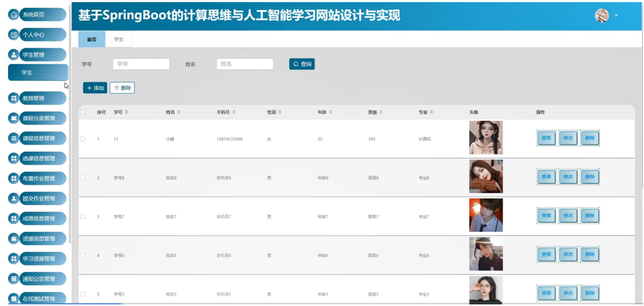This screenshot has height=306, width=644.
Task: Open the avatar photo of student 小爱
Action: coord(486,137)
